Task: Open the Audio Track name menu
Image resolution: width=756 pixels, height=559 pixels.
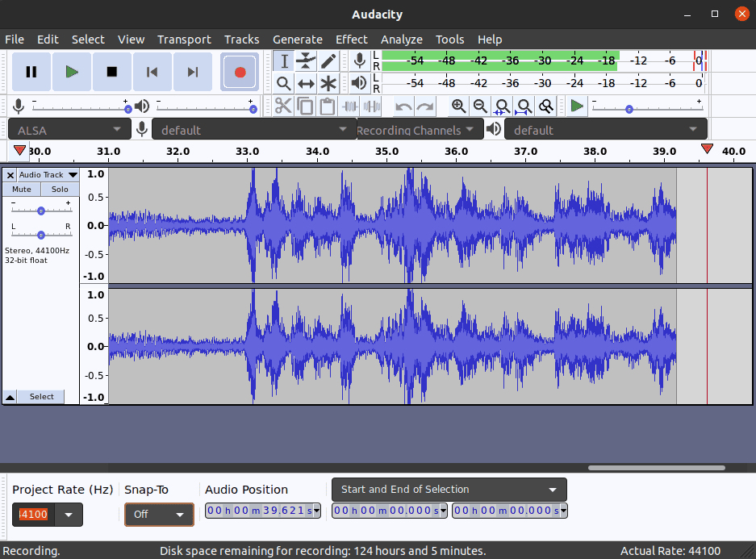Action: click(x=48, y=175)
